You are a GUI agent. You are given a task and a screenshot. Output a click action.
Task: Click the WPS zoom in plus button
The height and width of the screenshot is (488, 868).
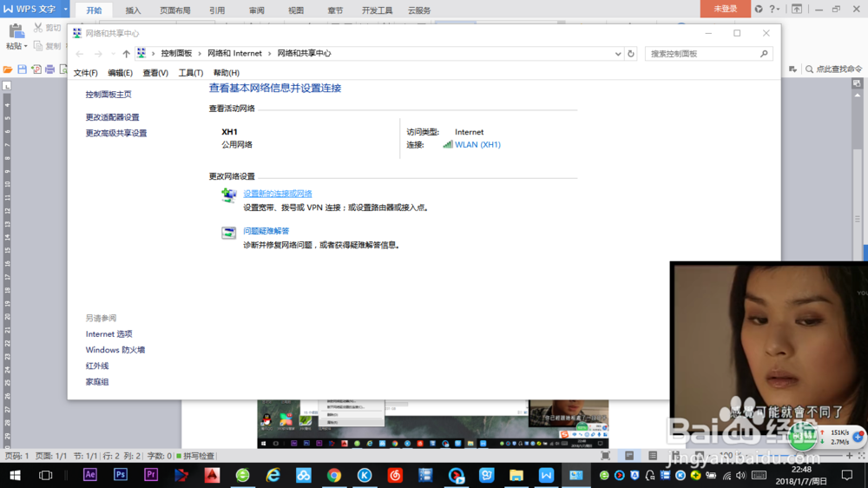pyautogui.click(x=850, y=455)
